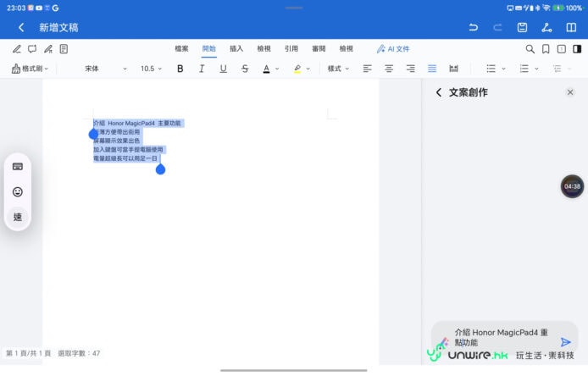Screen dimensions: 588x376
Task: Justify text alignment
Action: 432,69
